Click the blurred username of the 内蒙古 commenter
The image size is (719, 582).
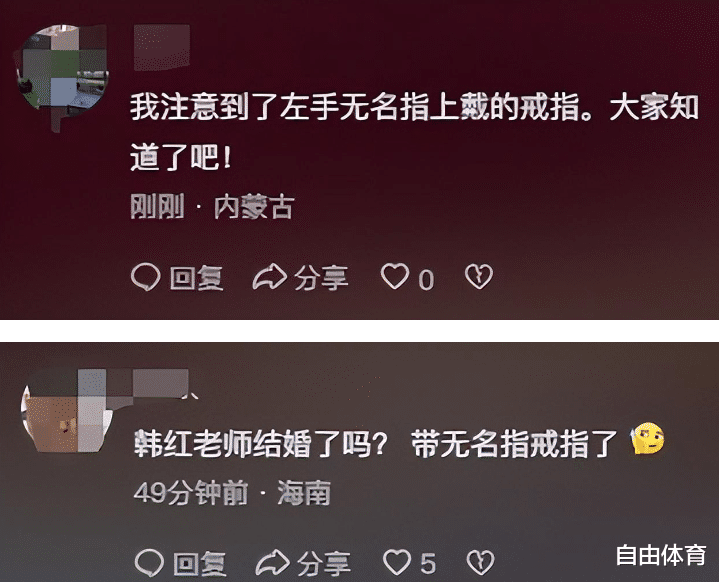pyautogui.click(x=161, y=48)
